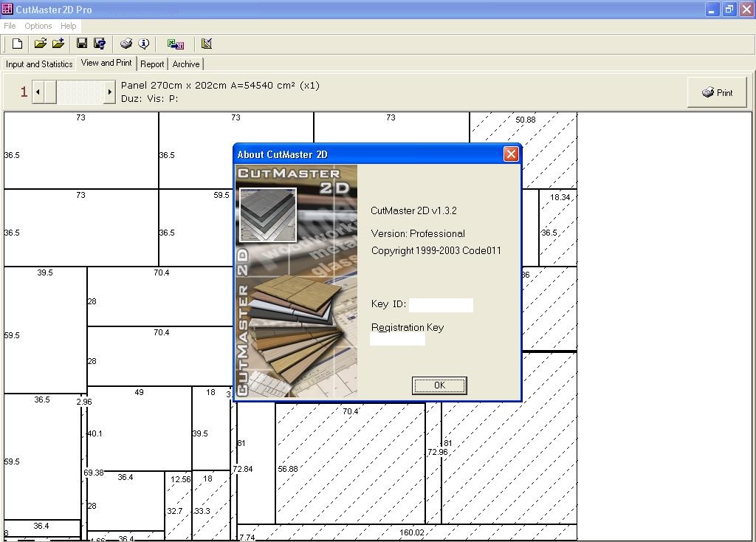Click right arrow of panel selector scrollbar
The height and width of the screenshot is (542, 756).
click(109, 92)
